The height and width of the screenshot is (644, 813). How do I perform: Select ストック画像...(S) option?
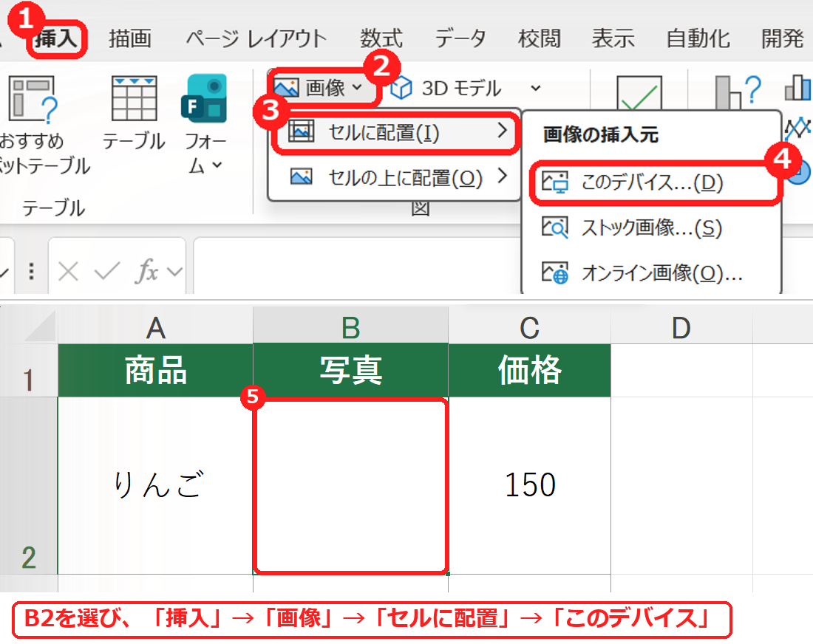pyautogui.click(x=653, y=227)
